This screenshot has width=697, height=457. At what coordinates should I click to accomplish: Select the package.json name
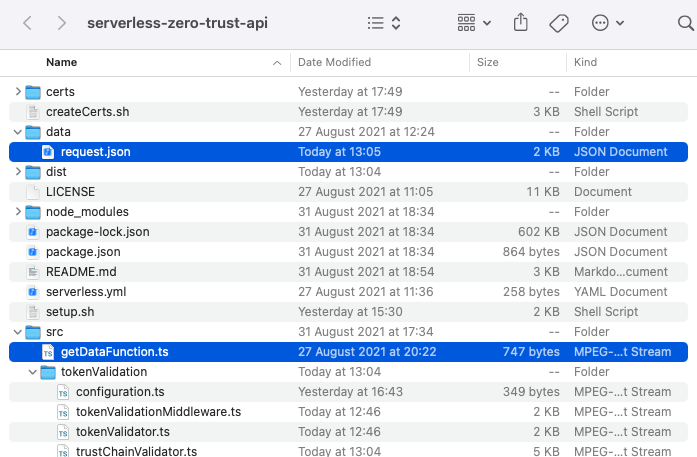83,252
